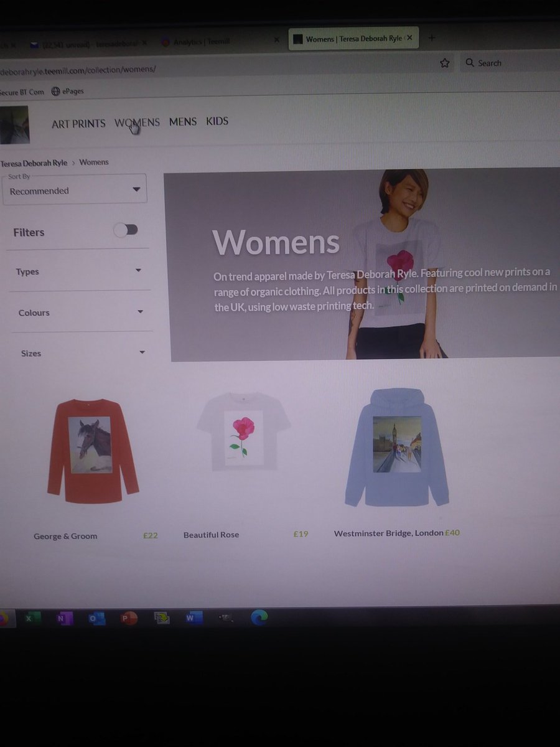Open the ART PRINTS menu

78,123
